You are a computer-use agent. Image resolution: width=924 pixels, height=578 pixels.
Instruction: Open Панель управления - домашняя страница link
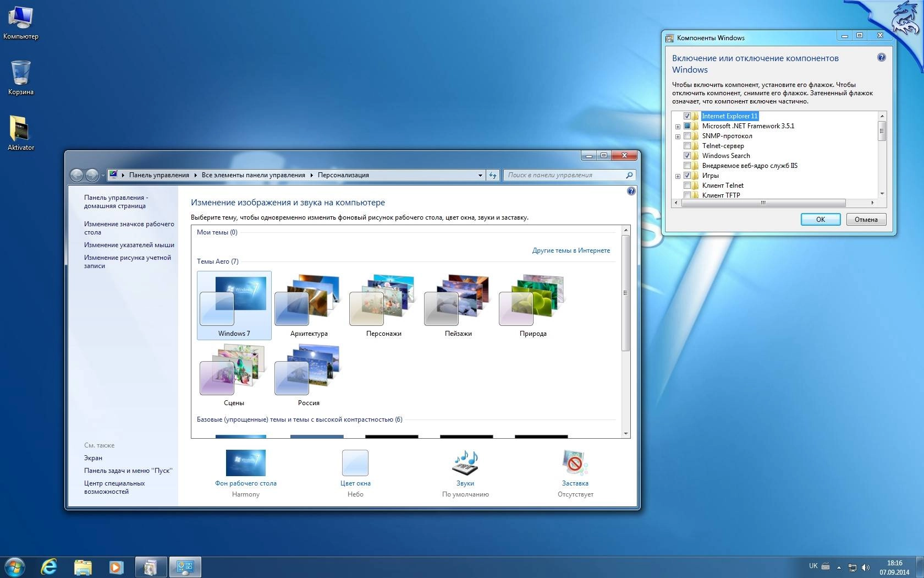[x=116, y=201]
